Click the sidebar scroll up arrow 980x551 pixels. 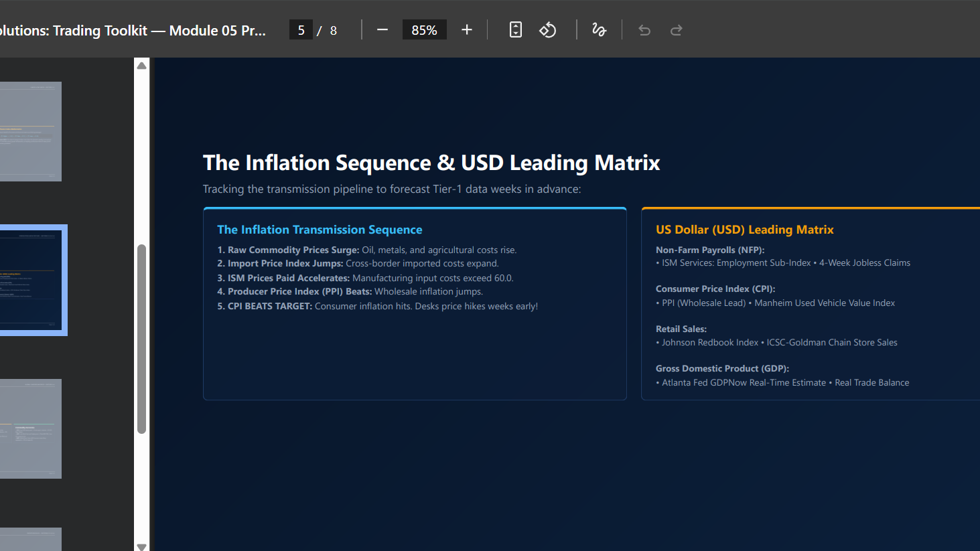pos(141,66)
